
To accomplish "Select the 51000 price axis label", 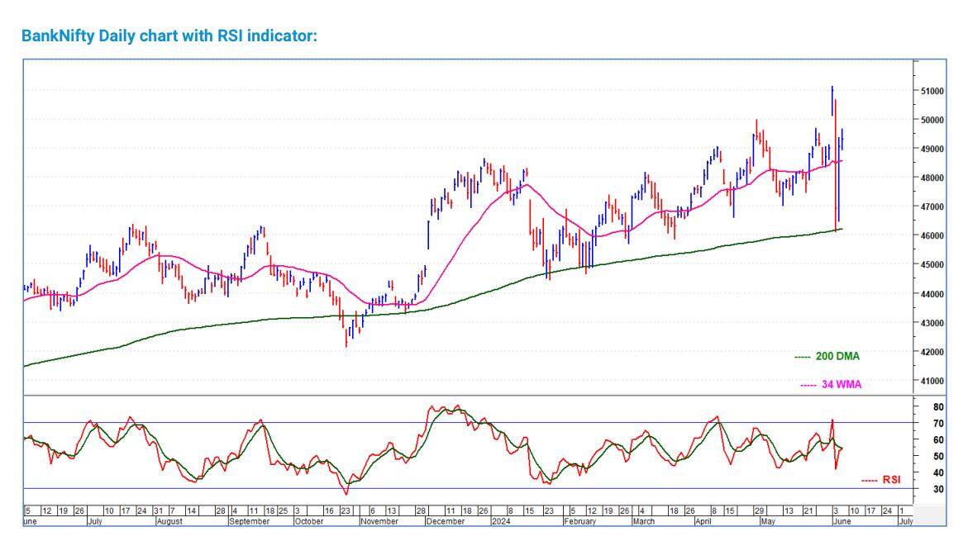I will (x=932, y=92).
